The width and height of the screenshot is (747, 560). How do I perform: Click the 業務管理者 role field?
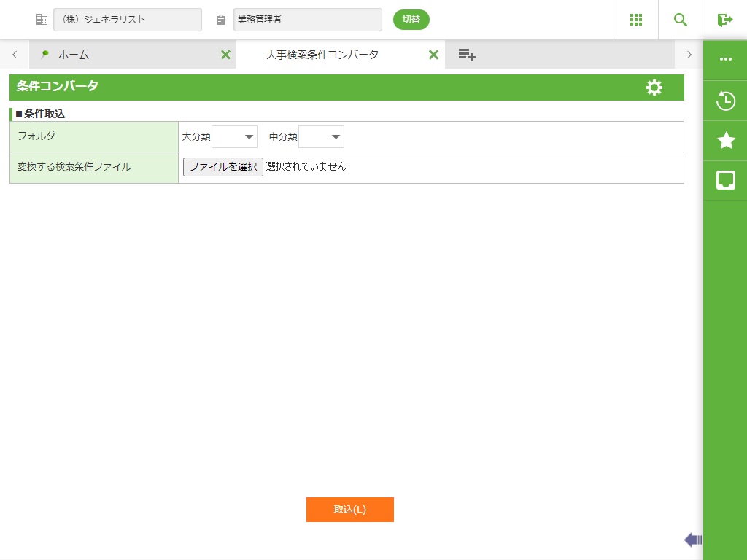(308, 20)
